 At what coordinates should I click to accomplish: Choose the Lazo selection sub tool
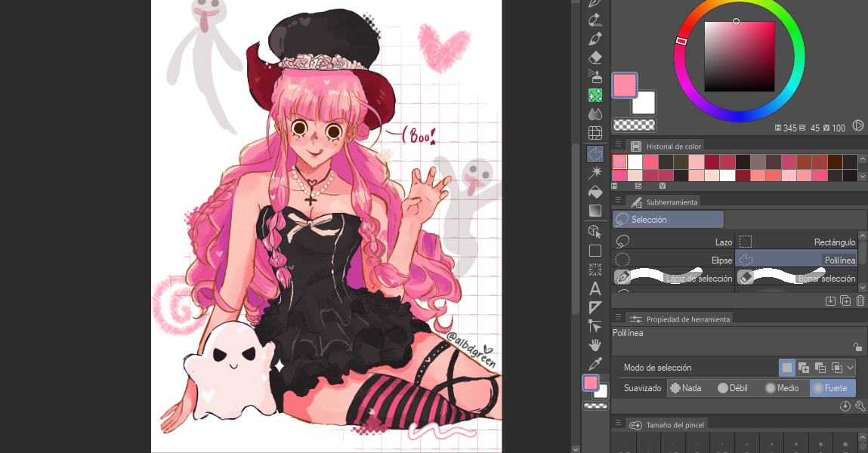pyautogui.click(x=673, y=242)
